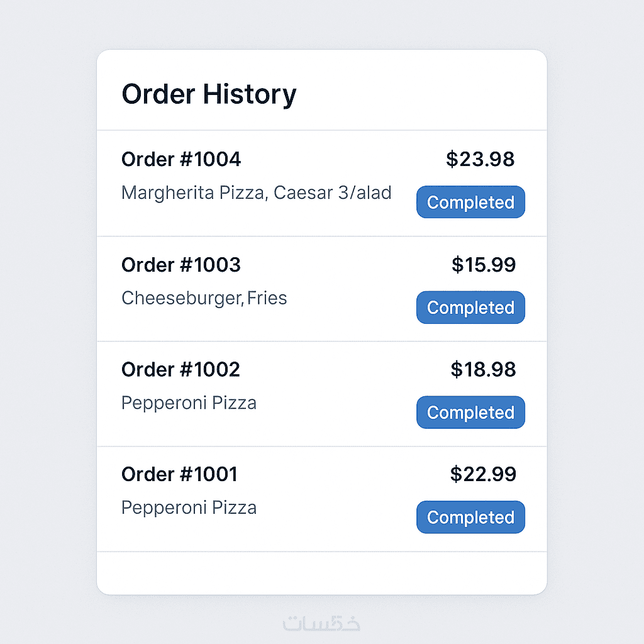Click Completed badge for Order #1002
Screen dimensions: 644x644
tap(470, 413)
